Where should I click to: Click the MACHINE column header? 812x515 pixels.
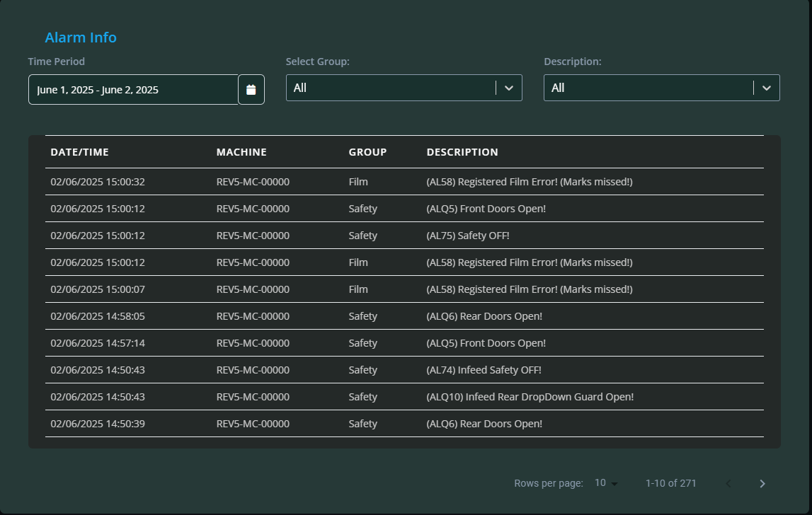tap(241, 152)
